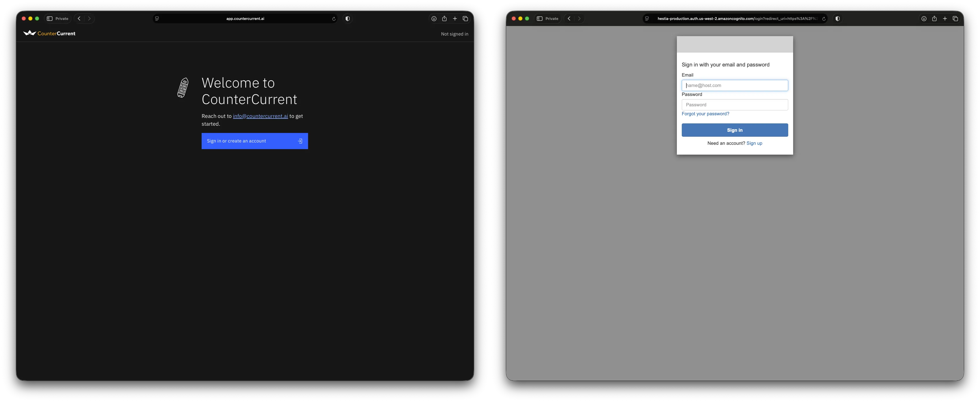The image size is (980, 402).
Task: Click the remote control illustration icon
Action: (x=183, y=88)
